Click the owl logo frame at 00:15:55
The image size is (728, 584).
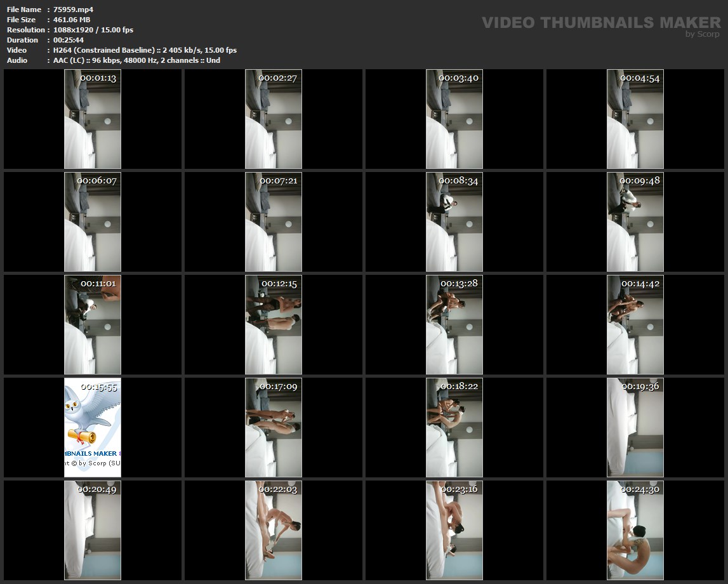coord(93,427)
